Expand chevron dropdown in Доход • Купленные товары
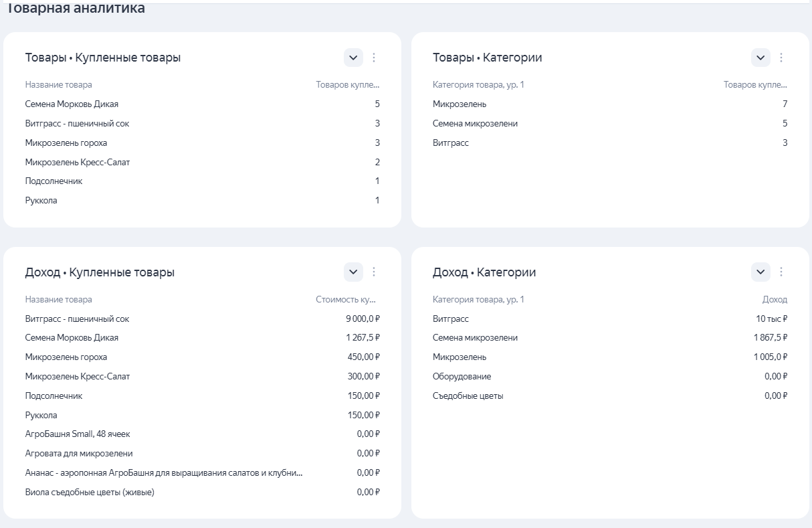Viewport: 812px width, 528px height. tap(353, 272)
